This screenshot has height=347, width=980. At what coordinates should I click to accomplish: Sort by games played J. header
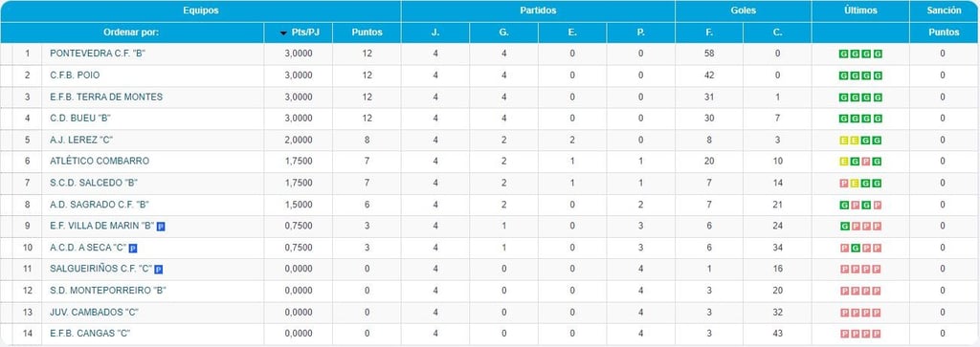[435, 33]
